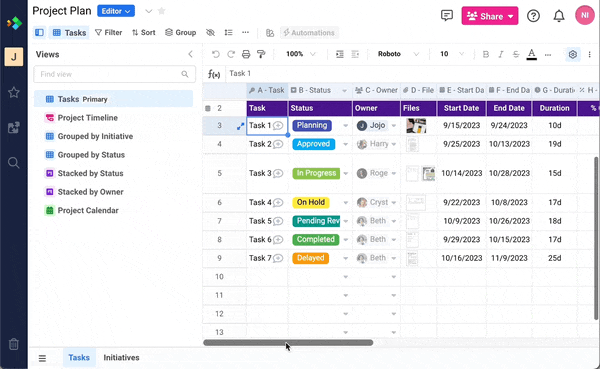Open templates icon in left sidebar
This screenshot has width=600, height=369.
(14, 127)
